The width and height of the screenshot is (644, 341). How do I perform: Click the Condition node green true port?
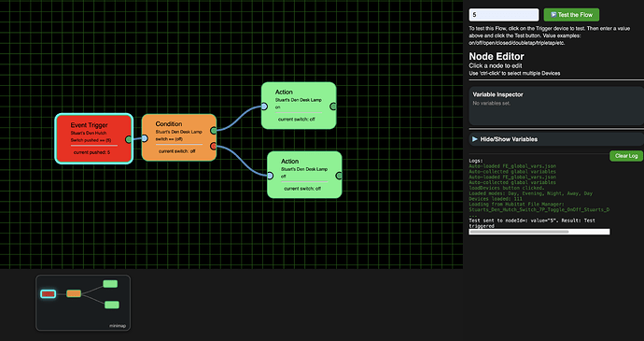[x=214, y=131]
